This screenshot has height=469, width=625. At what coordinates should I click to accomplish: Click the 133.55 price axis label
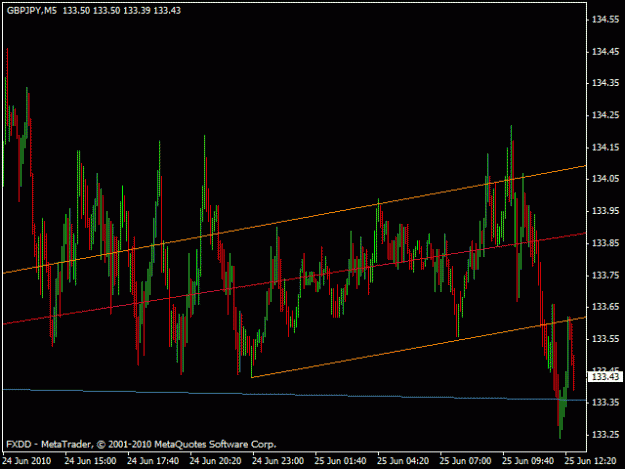(605, 339)
